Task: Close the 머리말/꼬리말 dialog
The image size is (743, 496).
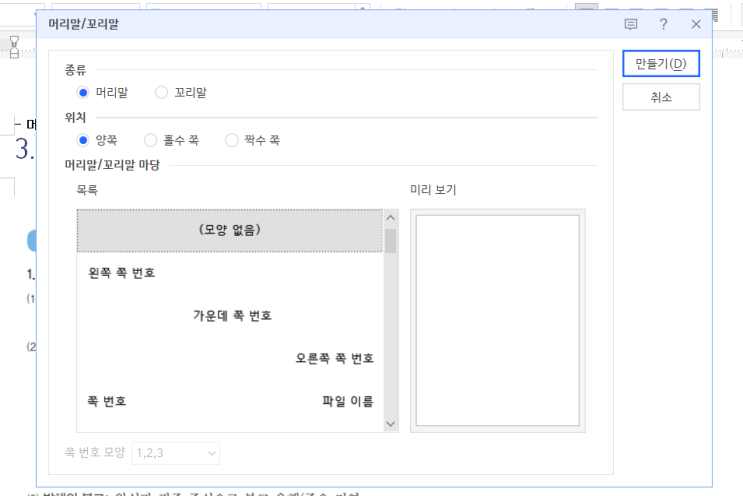Action: click(x=696, y=24)
